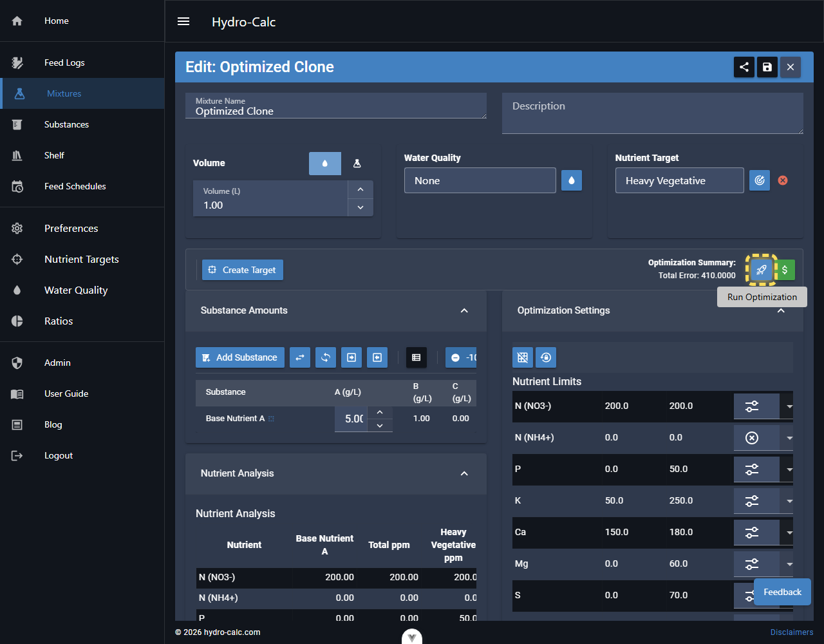
Task: Open Feed Logs in the sidebar
Action: point(82,62)
